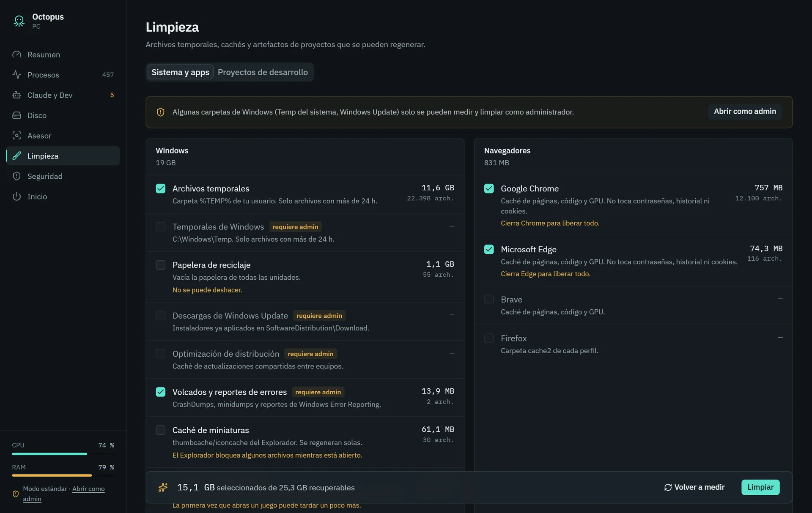812x513 pixels.
Task: Click Volver a medir button
Action: (694, 487)
